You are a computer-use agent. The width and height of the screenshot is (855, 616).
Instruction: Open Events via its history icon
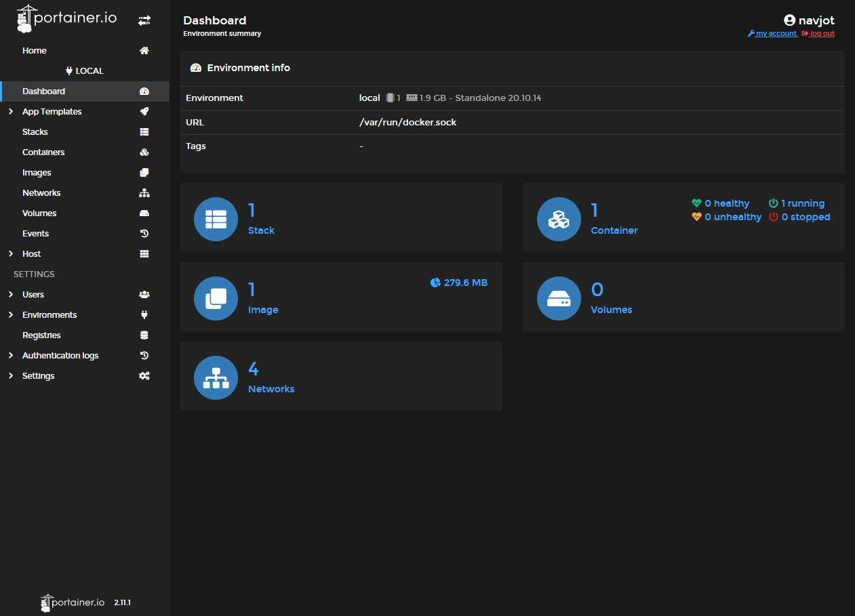[x=144, y=233]
